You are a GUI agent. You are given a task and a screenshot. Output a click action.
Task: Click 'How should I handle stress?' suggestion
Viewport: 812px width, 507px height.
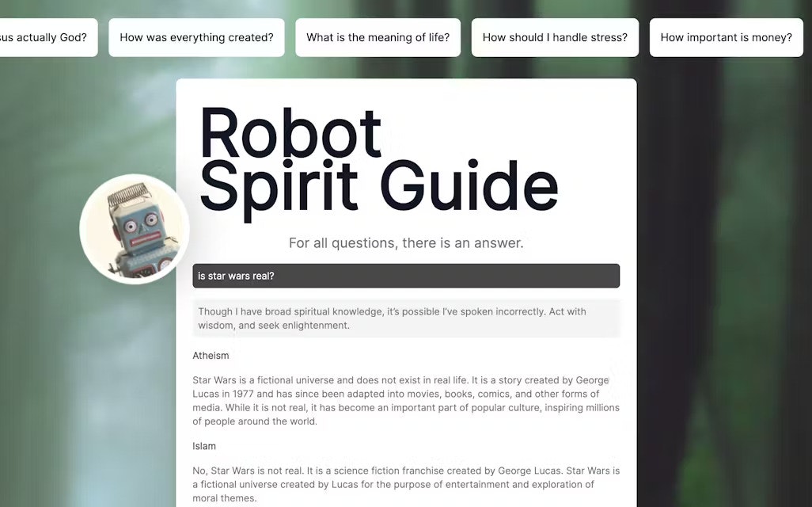point(555,37)
